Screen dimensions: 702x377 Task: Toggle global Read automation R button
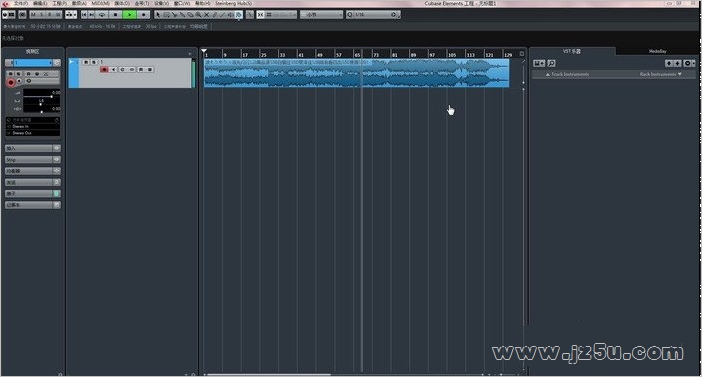(x=50, y=14)
